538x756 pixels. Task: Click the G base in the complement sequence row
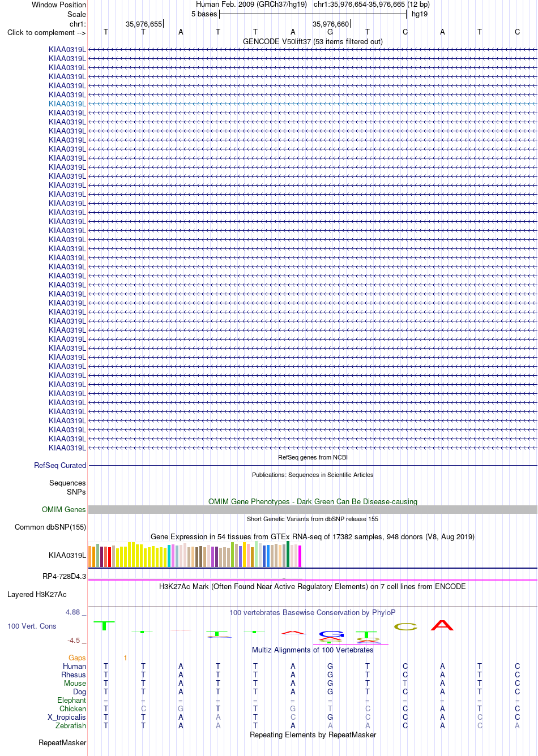[x=330, y=32]
